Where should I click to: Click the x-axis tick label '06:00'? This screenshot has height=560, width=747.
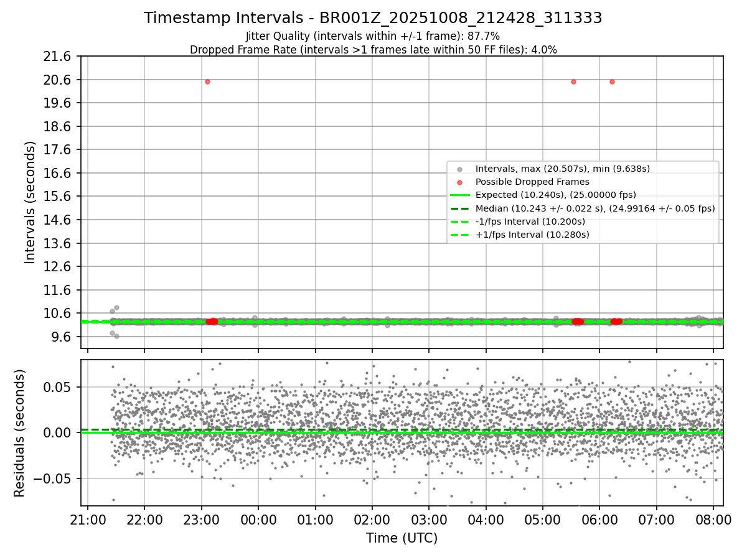599,520
